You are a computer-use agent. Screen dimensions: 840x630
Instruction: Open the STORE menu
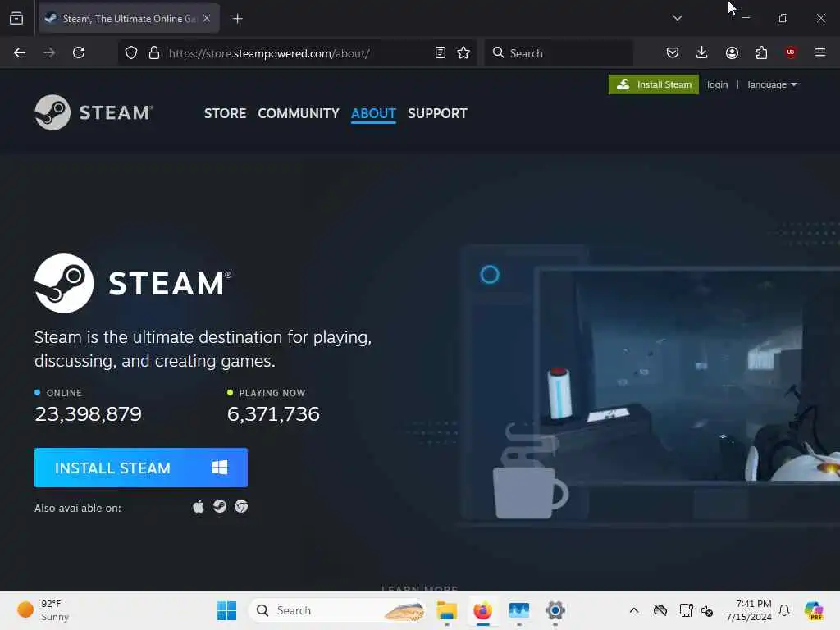225,113
